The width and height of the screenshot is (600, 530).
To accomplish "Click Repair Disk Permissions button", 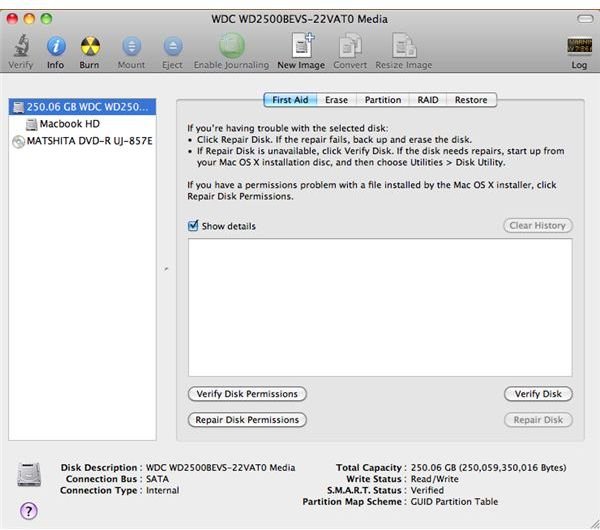I will pyautogui.click(x=247, y=420).
